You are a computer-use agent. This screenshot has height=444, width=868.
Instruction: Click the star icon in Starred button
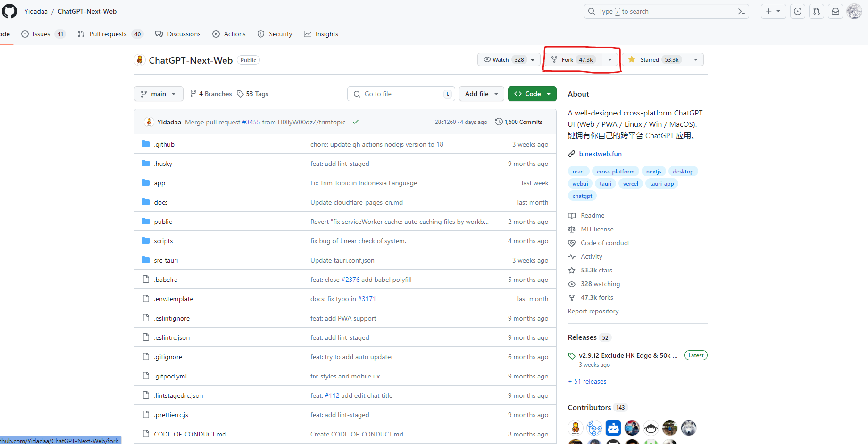pyautogui.click(x=632, y=59)
